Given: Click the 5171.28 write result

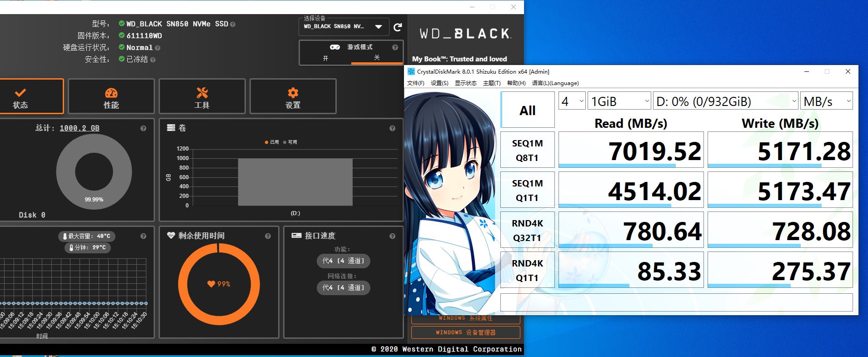Looking at the screenshot, I should pyautogui.click(x=780, y=150).
